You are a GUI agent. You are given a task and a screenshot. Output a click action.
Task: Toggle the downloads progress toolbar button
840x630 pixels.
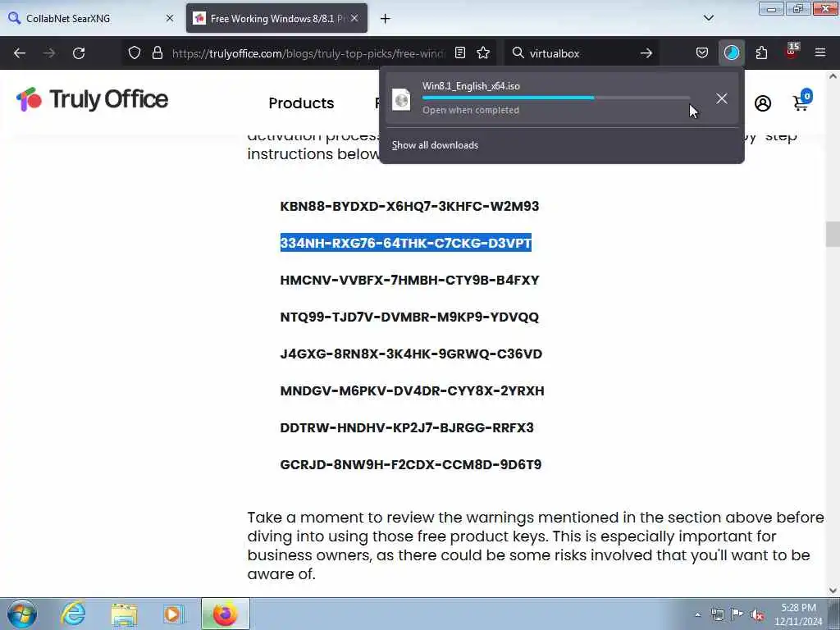click(731, 53)
